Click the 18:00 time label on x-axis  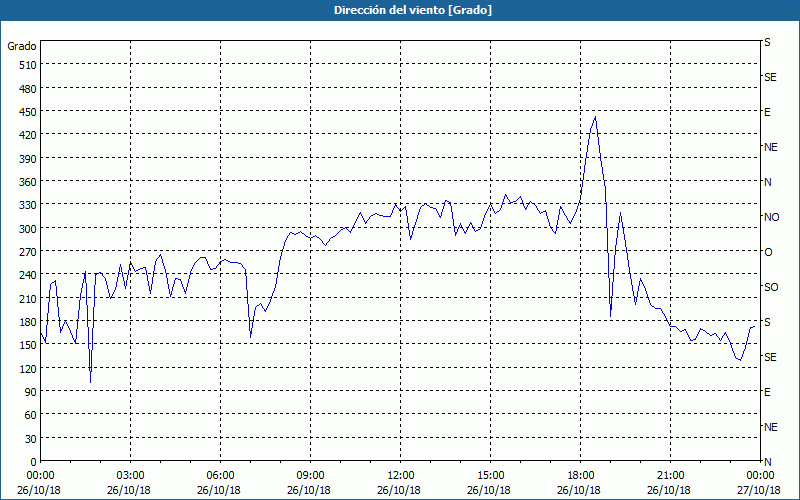580,476
